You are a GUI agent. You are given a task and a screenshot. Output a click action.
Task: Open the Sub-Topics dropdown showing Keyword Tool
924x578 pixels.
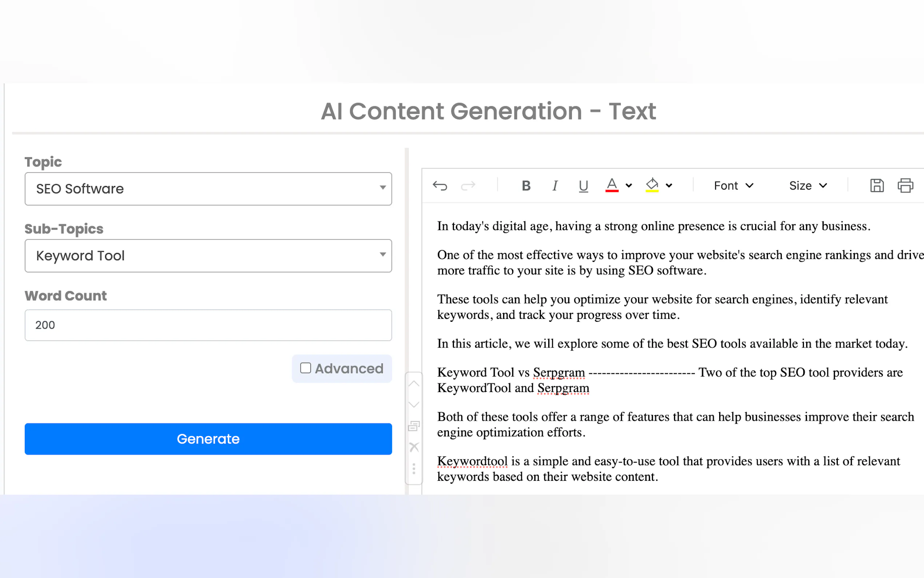click(208, 256)
